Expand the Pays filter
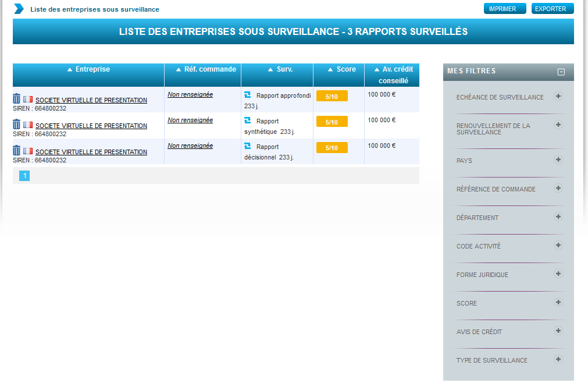Screen dimensions: 588x383 [558, 159]
